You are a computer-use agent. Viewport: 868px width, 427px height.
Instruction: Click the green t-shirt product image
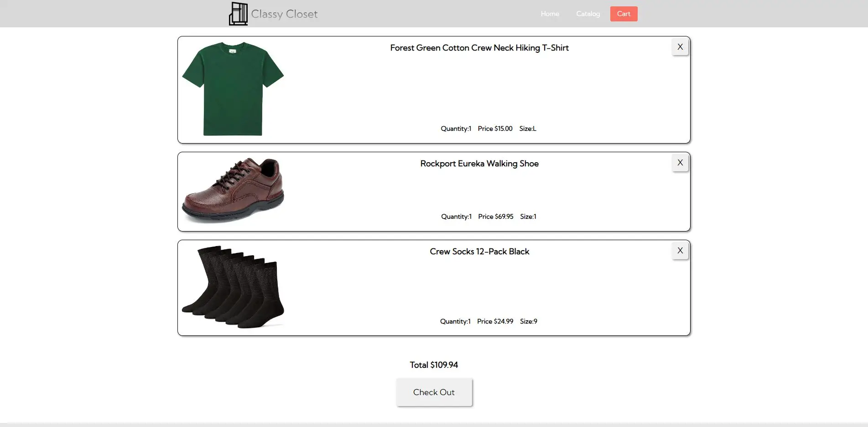pos(233,89)
